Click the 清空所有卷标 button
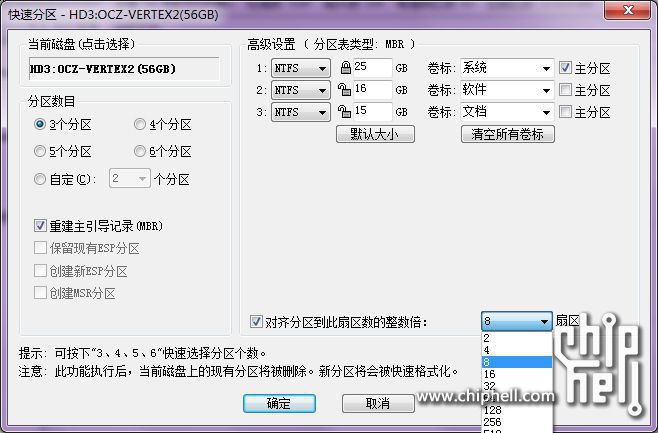This screenshot has height=433, width=658. click(507, 134)
